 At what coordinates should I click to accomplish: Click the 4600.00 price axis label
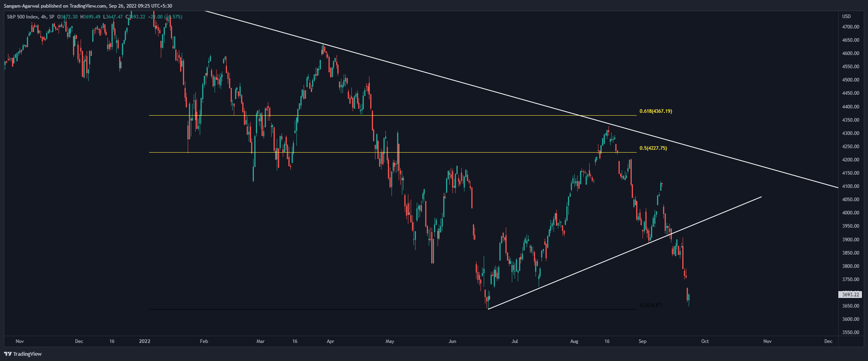pyautogui.click(x=850, y=53)
